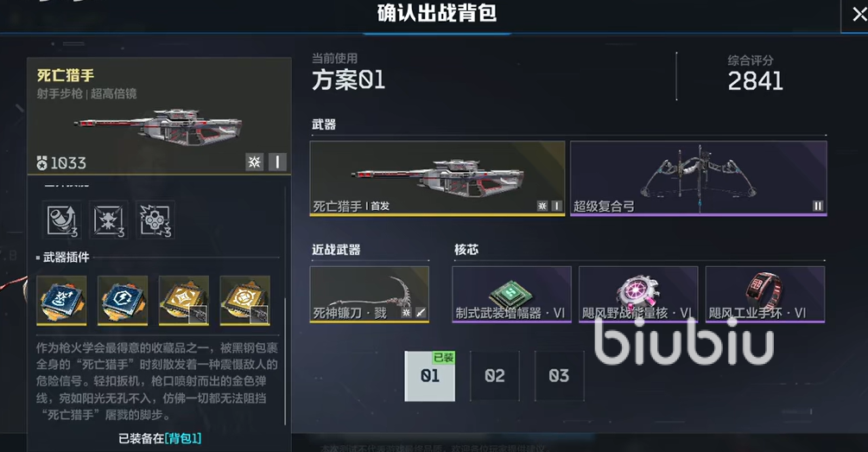Choose the 死亡猎手 primary weapon slot

pyautogui.click(x=437, y=178)
